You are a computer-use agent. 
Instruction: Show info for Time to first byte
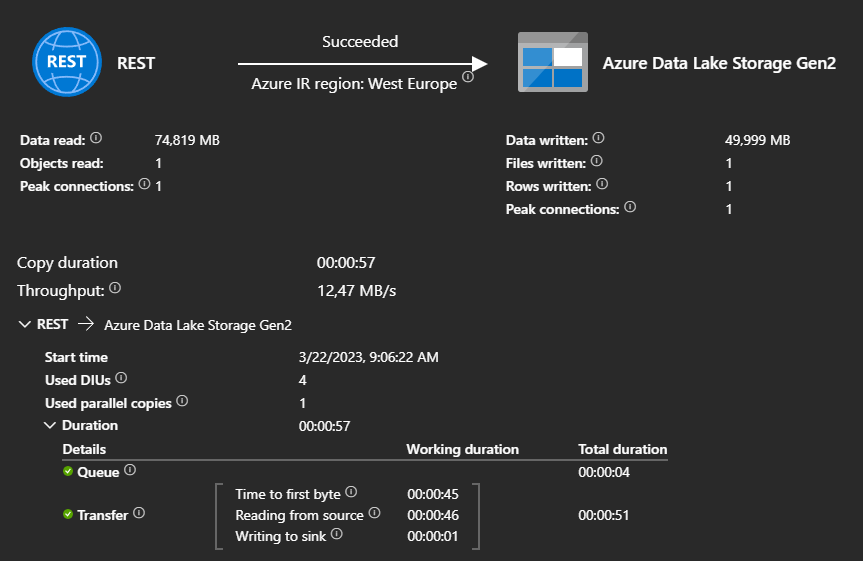(x=351, y=492)
